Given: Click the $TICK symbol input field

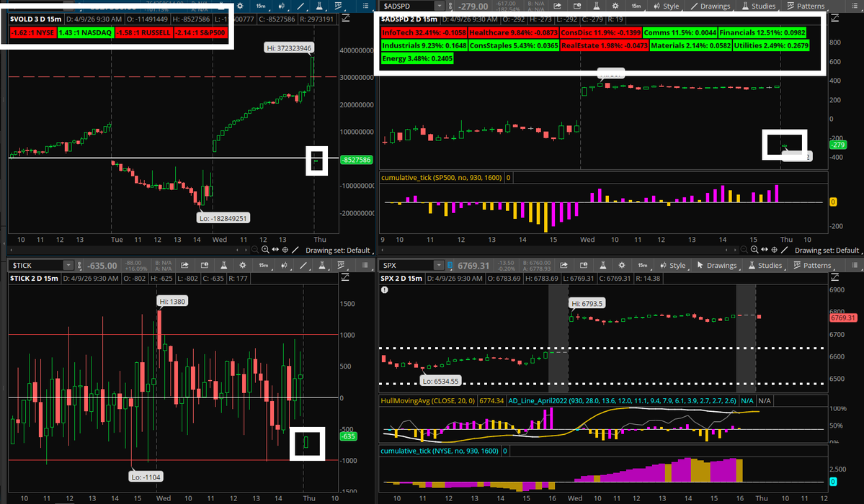Looking at the screenshot, I should point(36,266).
